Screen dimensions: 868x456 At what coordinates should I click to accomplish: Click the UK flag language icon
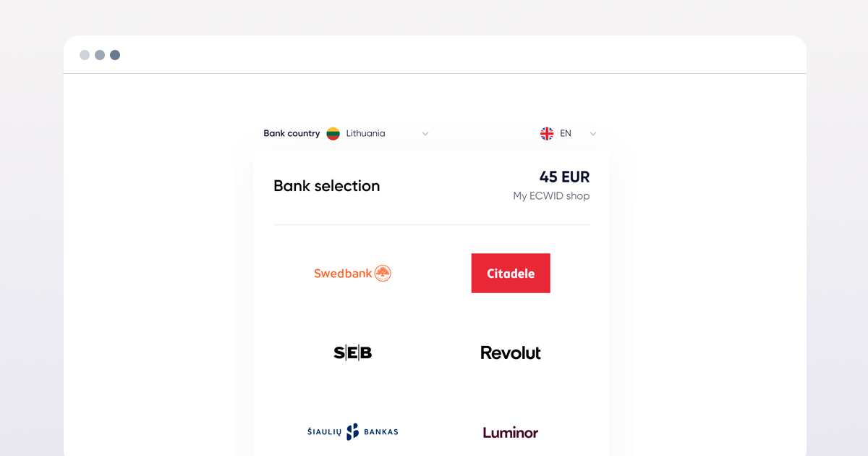click(547, 133)
